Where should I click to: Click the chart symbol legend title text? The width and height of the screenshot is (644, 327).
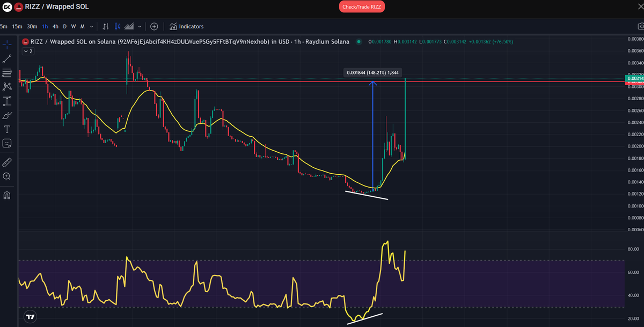tap(190, 41)
